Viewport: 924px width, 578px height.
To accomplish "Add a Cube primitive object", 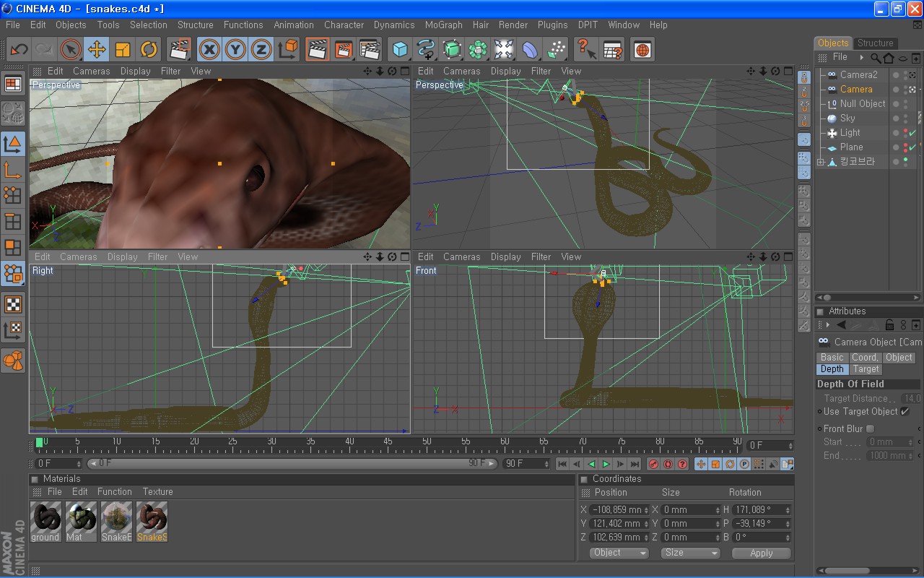I will [400, 50].
